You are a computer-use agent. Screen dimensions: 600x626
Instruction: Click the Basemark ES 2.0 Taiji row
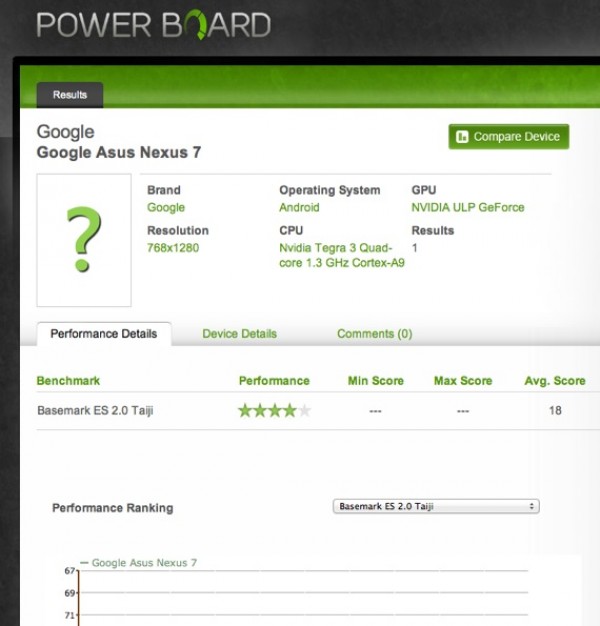318,411
